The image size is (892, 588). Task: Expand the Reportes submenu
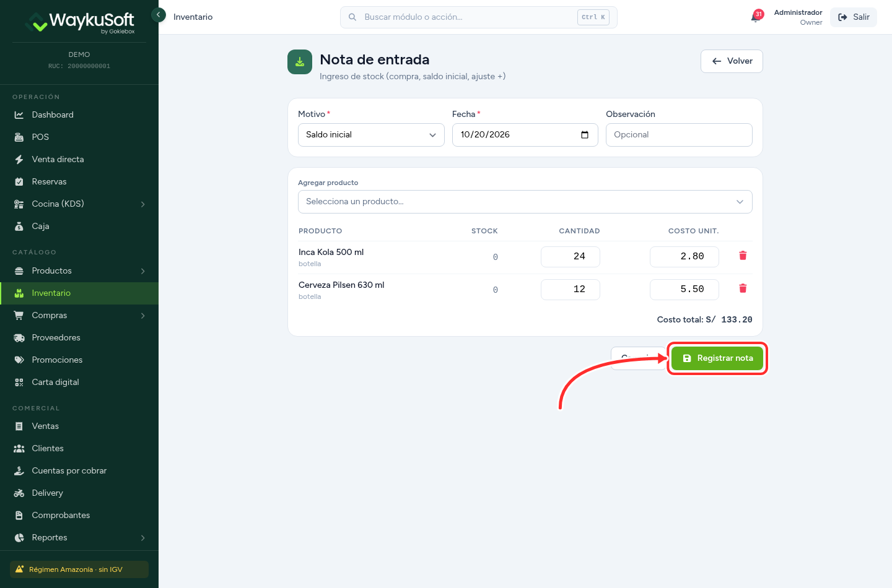coord(79,537)
